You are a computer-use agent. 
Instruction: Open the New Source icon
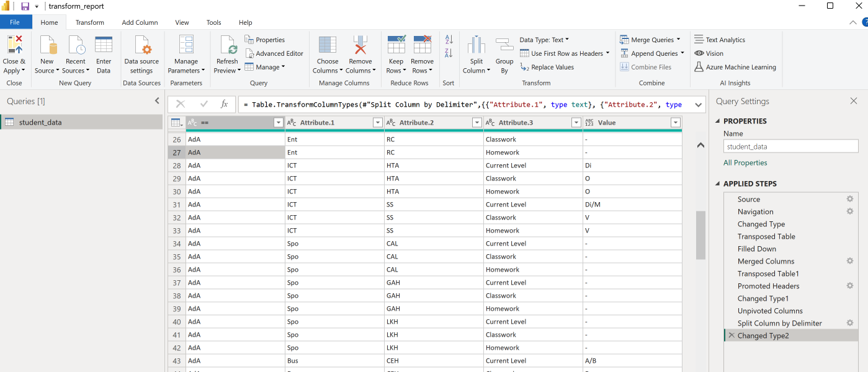click(47, 45)
